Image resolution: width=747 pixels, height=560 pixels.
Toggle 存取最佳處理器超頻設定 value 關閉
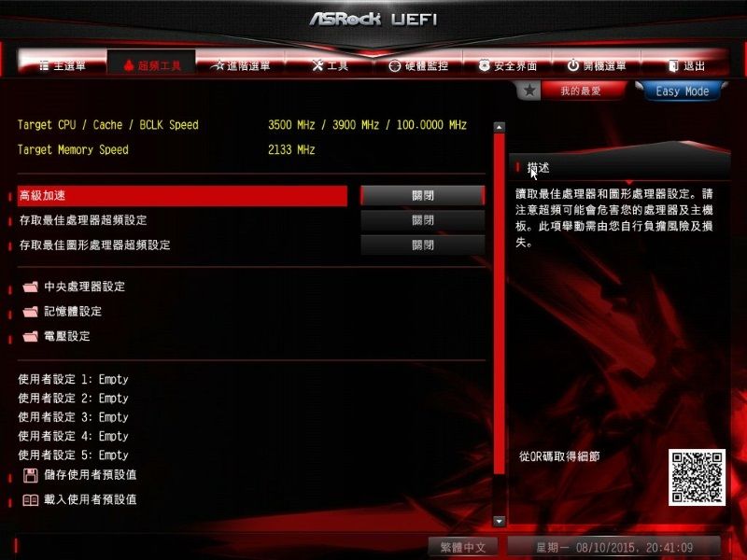[x=423, y=220]
